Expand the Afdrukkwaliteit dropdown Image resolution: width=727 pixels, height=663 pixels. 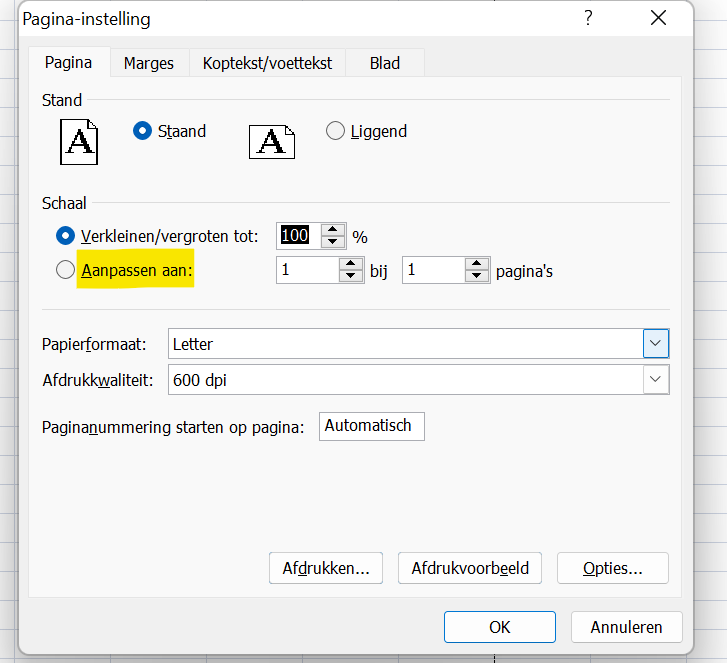[x=655, y=379]
